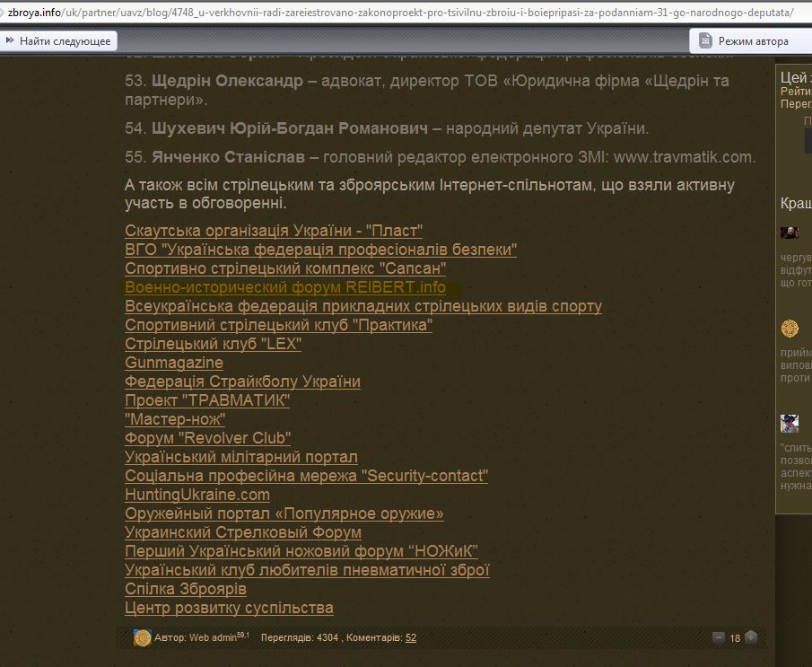Click the double-arrow icon in 'Найти следующее'
This screenshot has width=812, height=667.
[10, 40]
